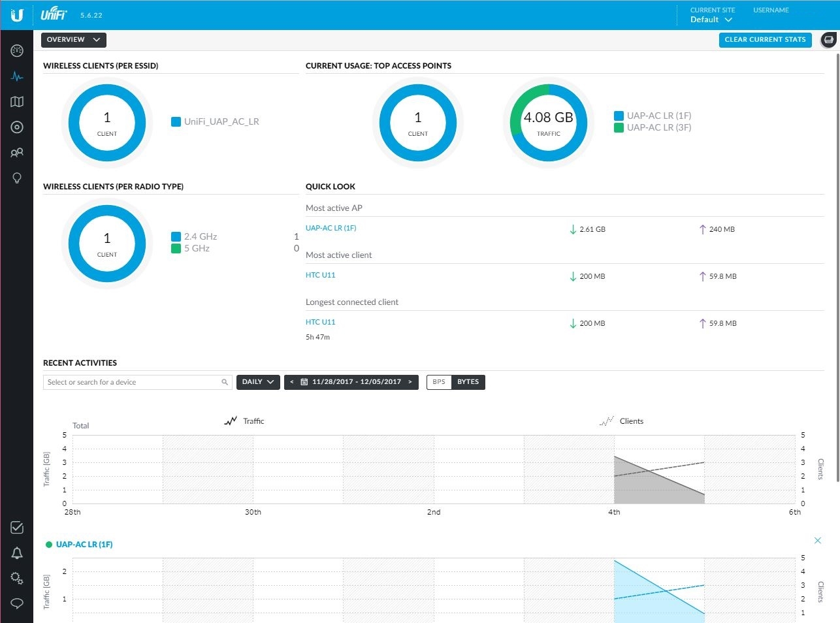The width and height of the screenshot is (840, 623).
Task: Open the DAILY interval dropdown
Action: tap(258, 382)
